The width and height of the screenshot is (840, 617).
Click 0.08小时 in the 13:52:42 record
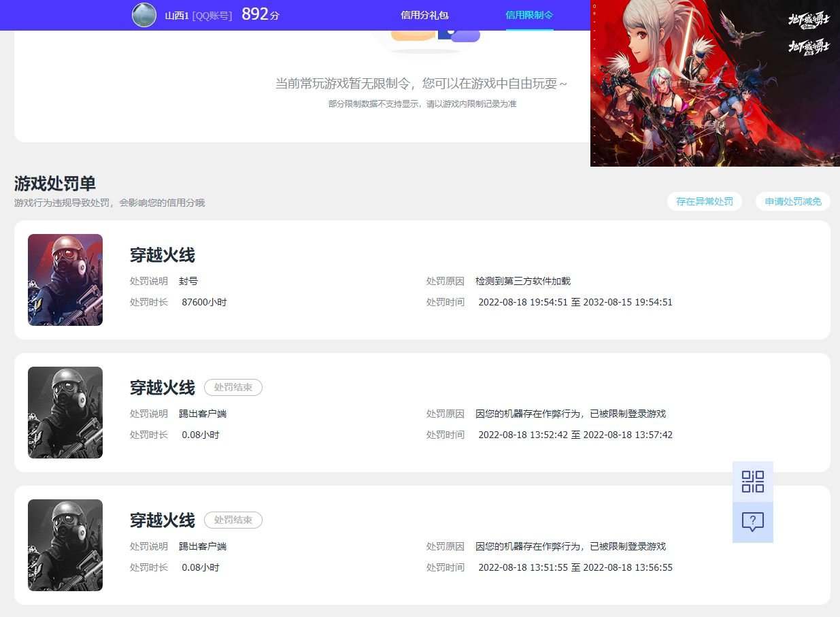coord(201,435)
